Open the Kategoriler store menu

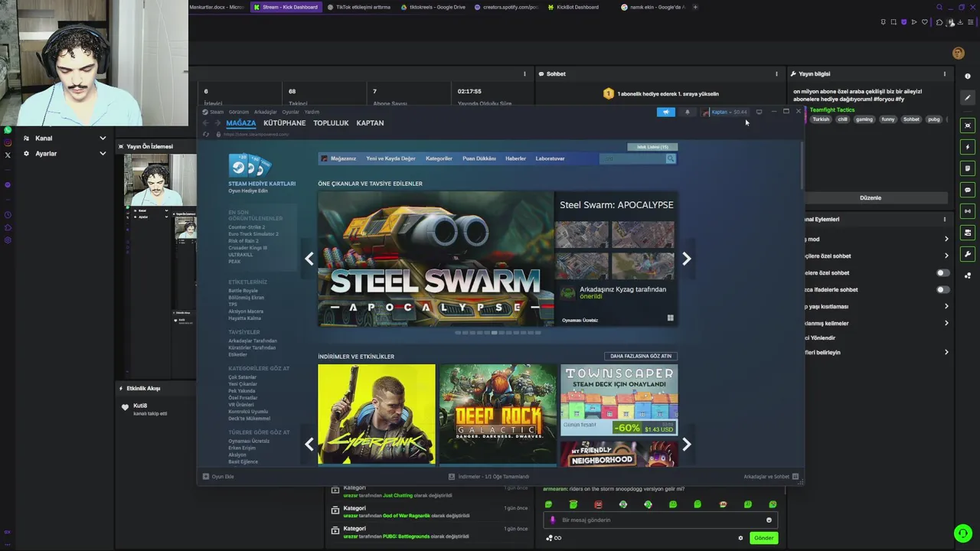pyautogui.click(x=439, y=158)
